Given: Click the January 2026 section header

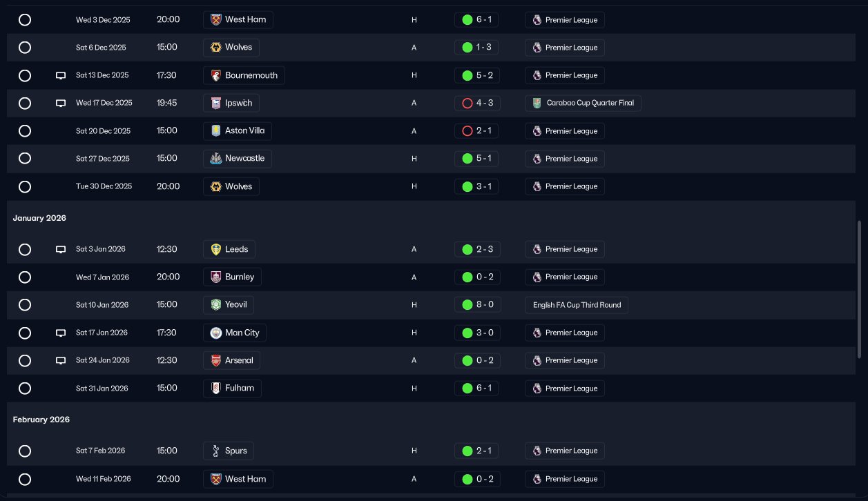Looking at the screenshot, I should pyautogui.click(x=39, y=218).
